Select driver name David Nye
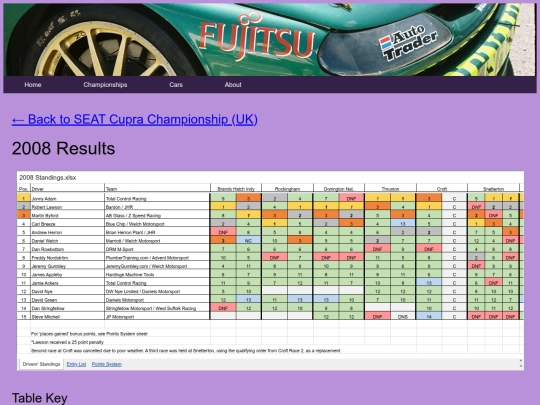This screenshot has width=540, height=405. point(42,291)
